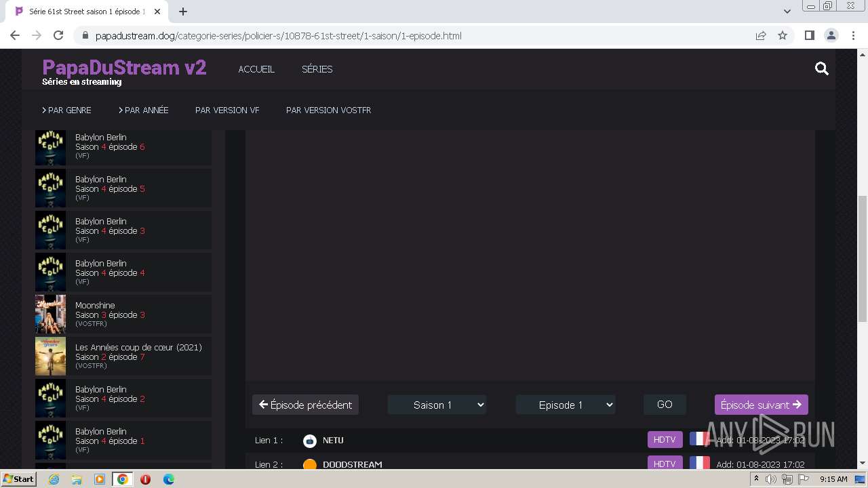868x488 pixels.
Task: Open the Episode 1 dropdown
Action: coord(566,405)
